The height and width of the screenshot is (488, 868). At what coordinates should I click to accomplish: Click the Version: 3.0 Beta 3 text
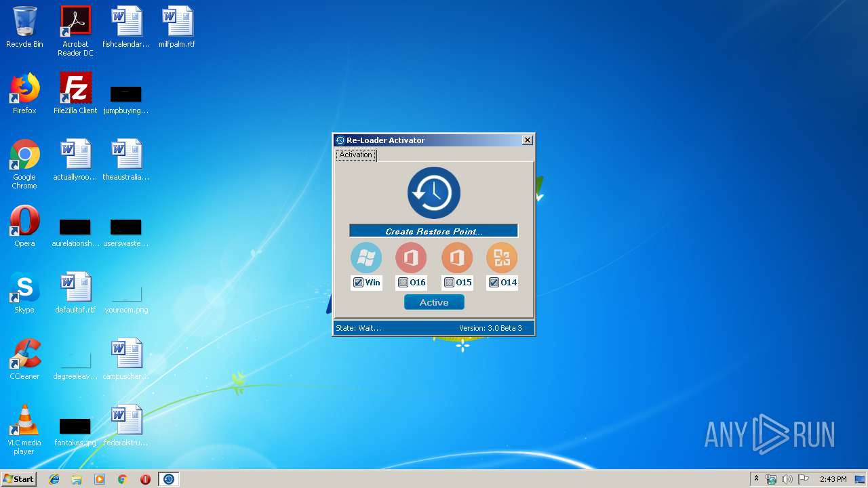coord(490,328)
